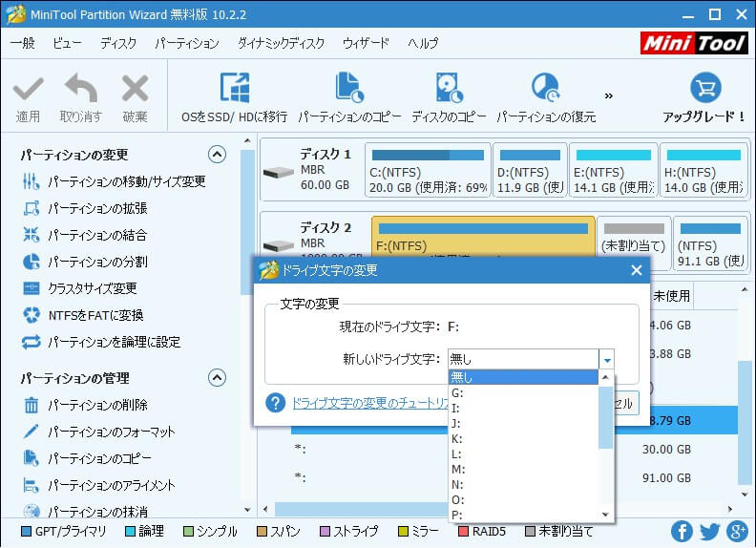Select パーティションの結合 in sidebar
Image resolution: width=756 pixels, height=548 pixels.
[x=85, y=235]
